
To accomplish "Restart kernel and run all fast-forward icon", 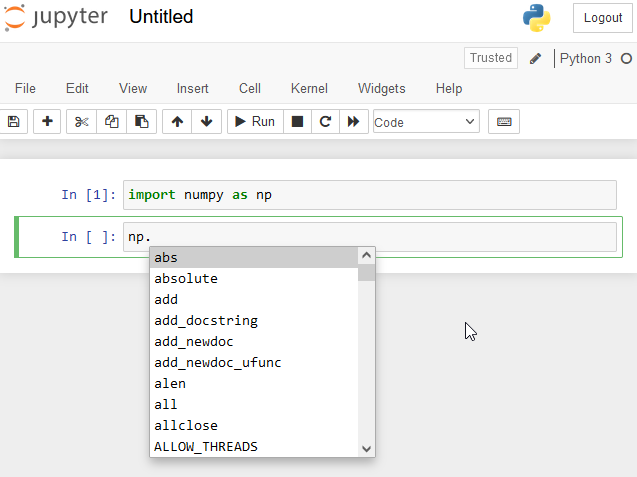I will (x=353, y=122).
